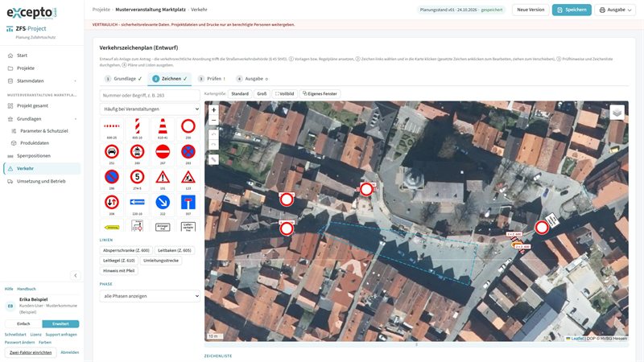644x362 pixels.
Task: Open map in Eigenes Fenster
Action: 320,93
